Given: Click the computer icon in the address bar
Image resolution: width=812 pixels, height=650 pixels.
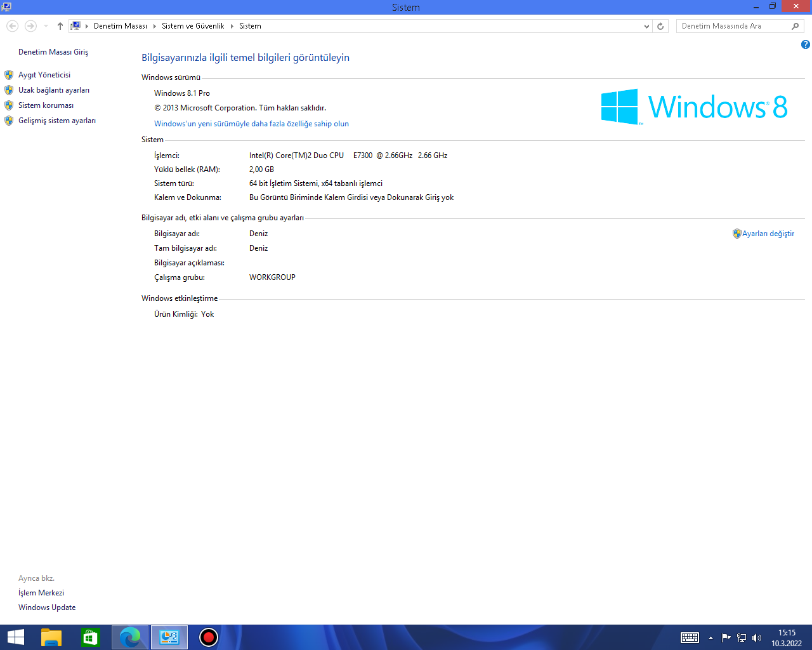Looking at the screenshot, I should (x=76, y=26).
